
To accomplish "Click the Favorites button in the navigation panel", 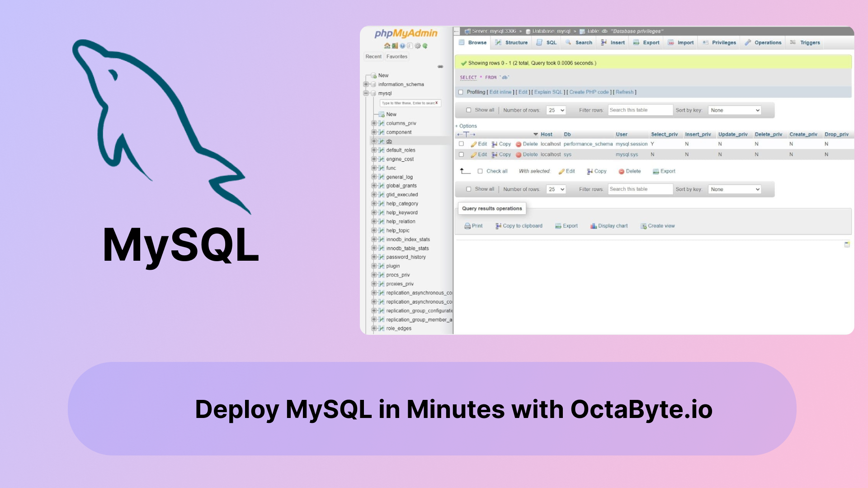I will 397,56.
